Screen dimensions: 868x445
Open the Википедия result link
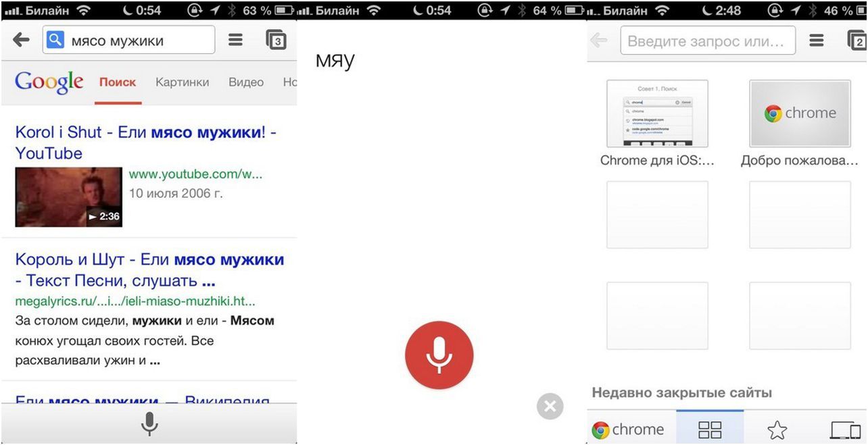click(142, 400)
